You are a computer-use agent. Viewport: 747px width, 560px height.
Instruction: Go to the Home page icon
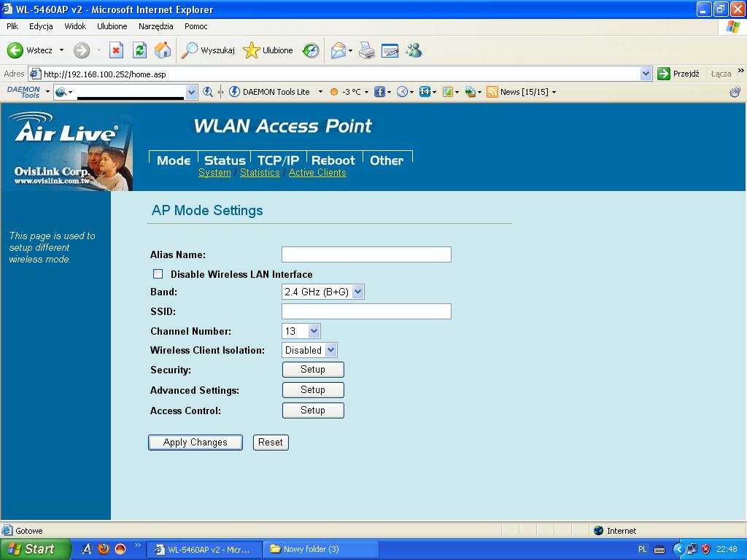coord(163,50)
